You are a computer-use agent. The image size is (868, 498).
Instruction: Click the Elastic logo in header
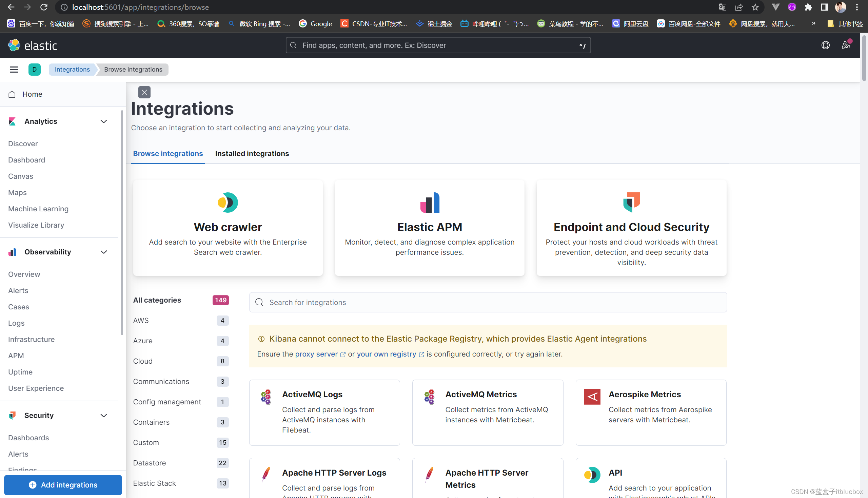33,45
